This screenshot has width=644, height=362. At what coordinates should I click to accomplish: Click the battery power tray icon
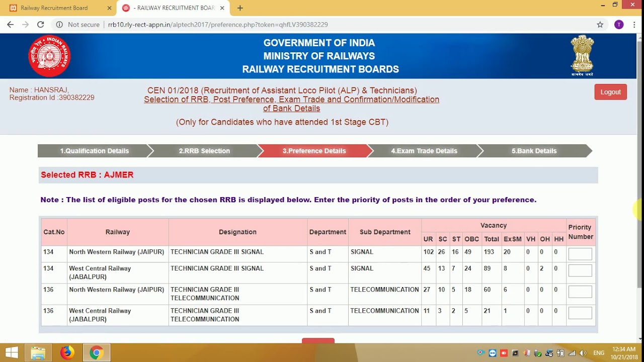560,353
